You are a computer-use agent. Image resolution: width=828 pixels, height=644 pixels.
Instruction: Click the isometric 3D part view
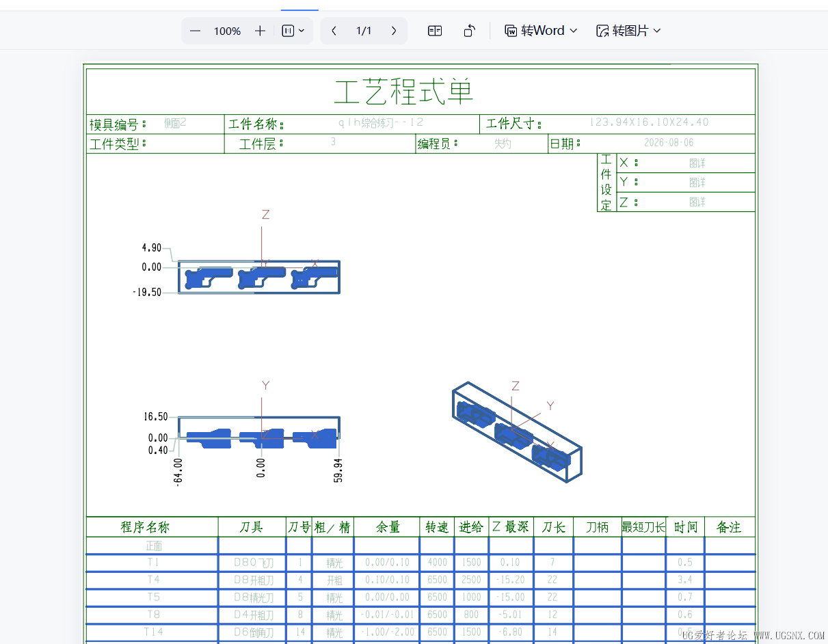pos(518,433)
